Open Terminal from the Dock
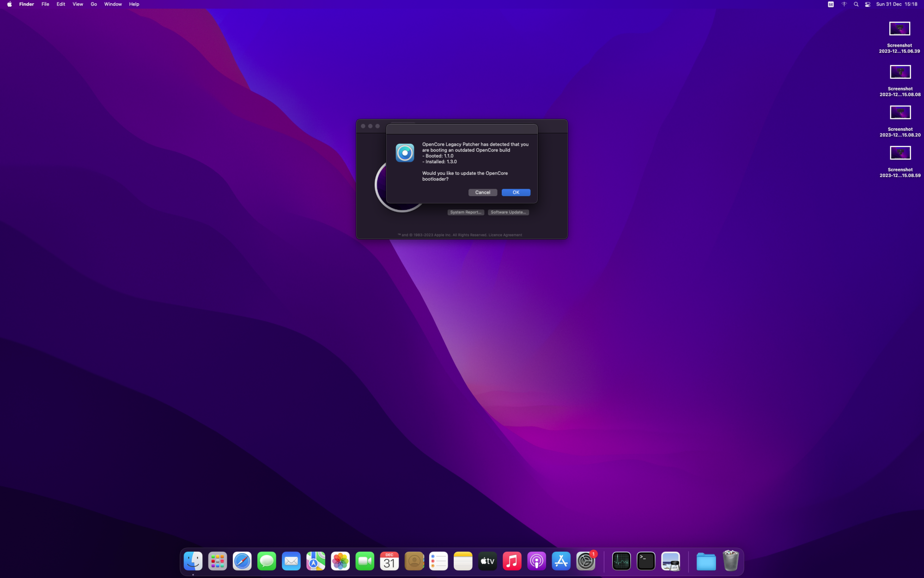924x578 pixels. click(x=645, y=561)
